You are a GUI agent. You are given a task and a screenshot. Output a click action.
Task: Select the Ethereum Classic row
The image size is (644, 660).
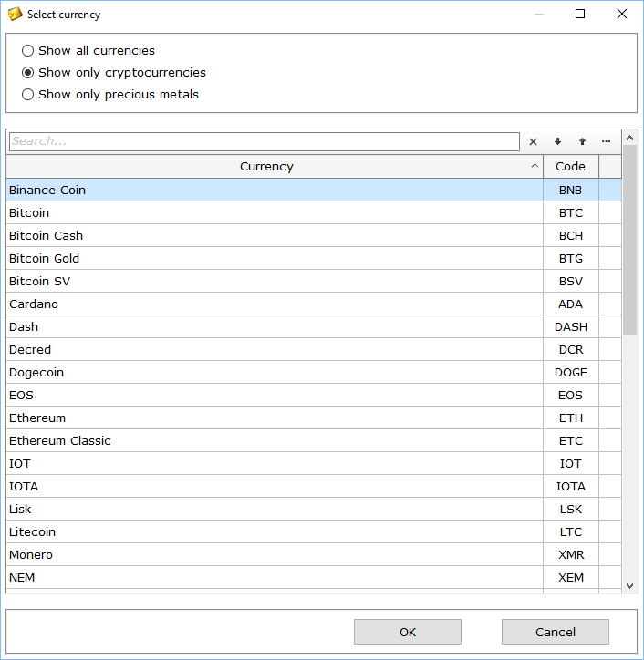[314, 440]
